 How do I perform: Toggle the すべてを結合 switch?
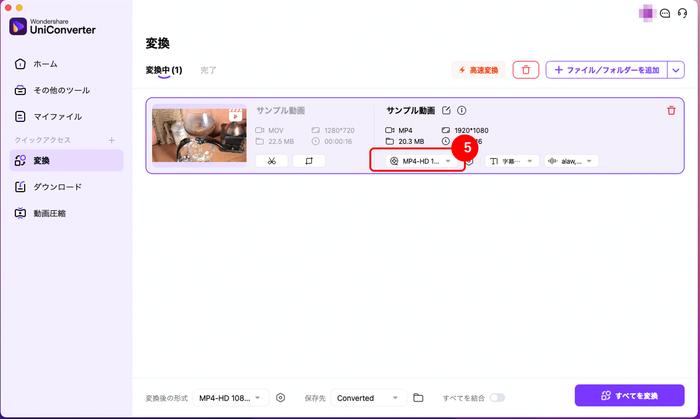[x=497, y=398]
